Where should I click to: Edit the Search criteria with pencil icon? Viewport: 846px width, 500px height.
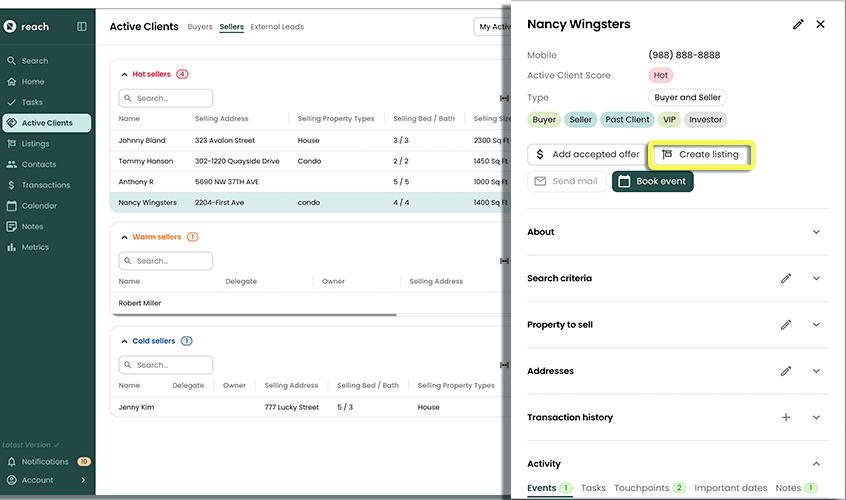point(786,278)
